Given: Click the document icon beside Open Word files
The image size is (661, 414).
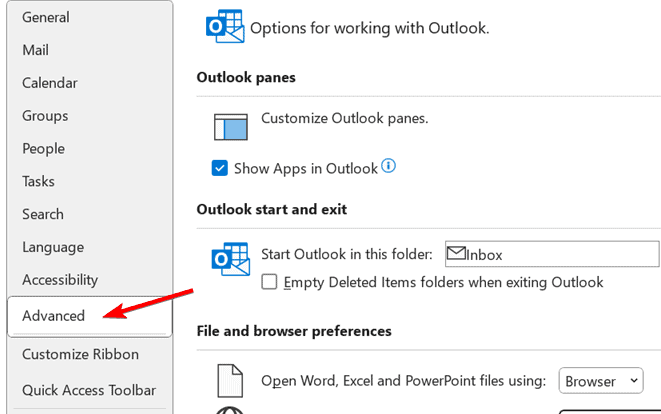Looking at the screenshot, I should coord(230,381).
